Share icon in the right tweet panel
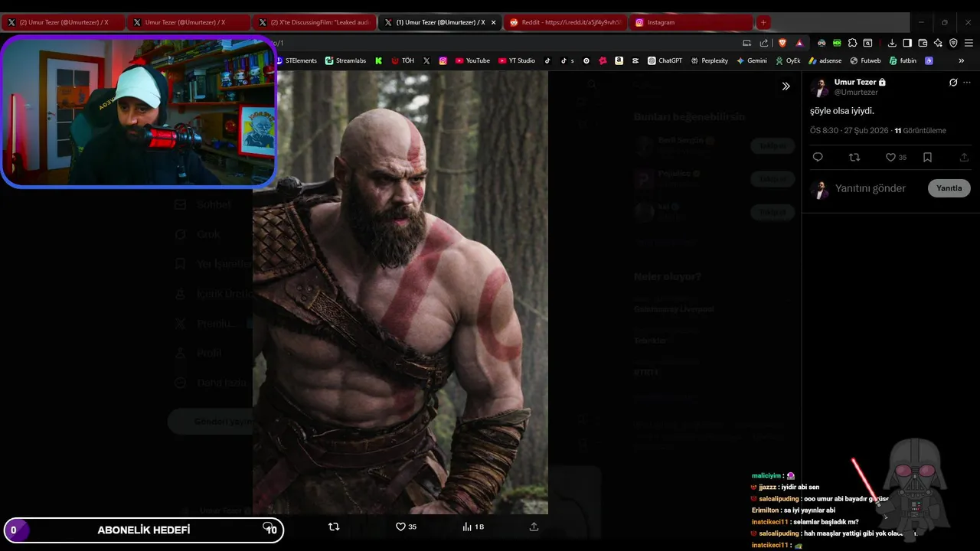980x551 pixels. 964,158
